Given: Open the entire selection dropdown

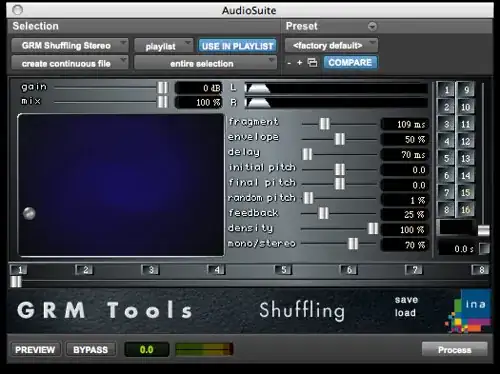Looking at the screenshot, I should [x=205, y=63].
